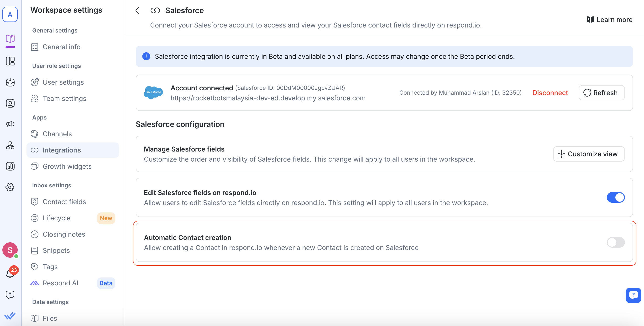The width and height of the screenshot is (644, 326).
Task: Click the back arrow beside Salesforce title
Action: 137,11
